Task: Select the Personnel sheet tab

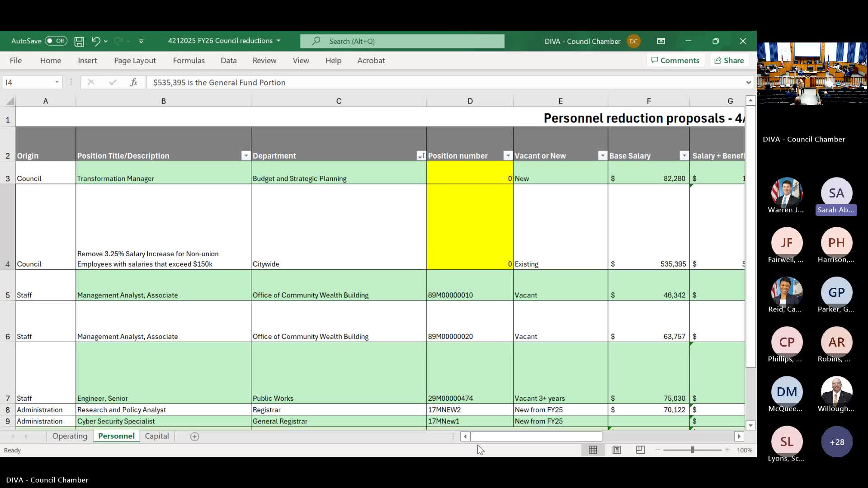Action: (x=116, y=436)
